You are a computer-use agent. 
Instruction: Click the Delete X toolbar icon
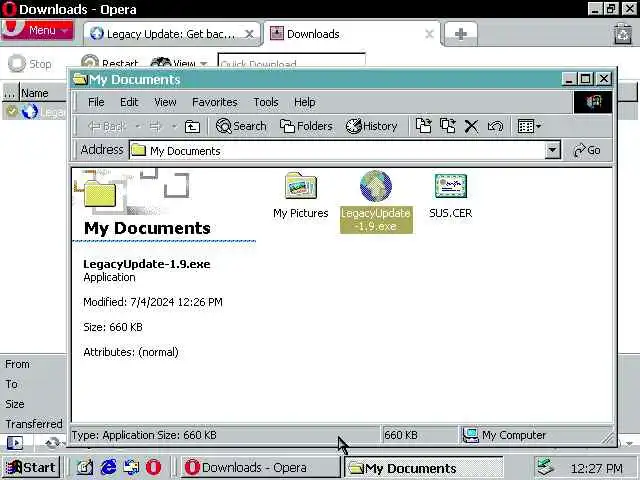(x=471, y=126)
